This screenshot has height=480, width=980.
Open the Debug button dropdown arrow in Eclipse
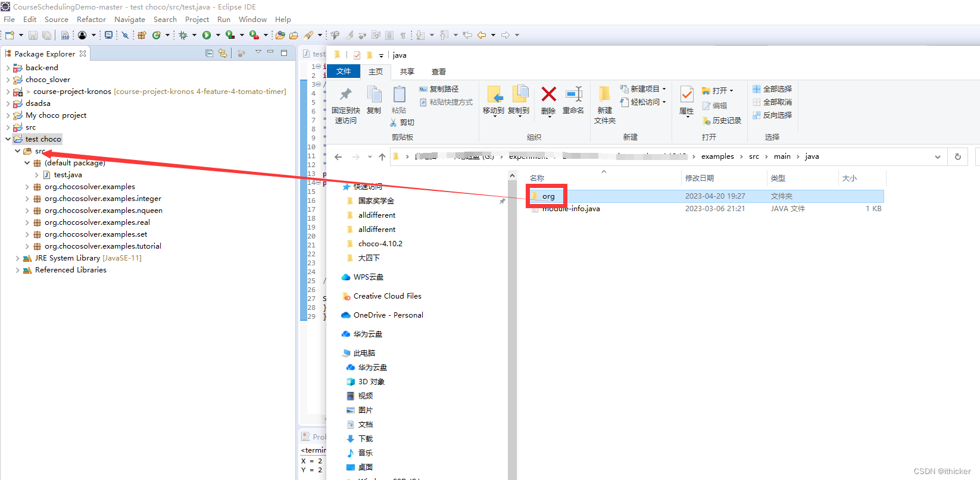click(194, 35)
